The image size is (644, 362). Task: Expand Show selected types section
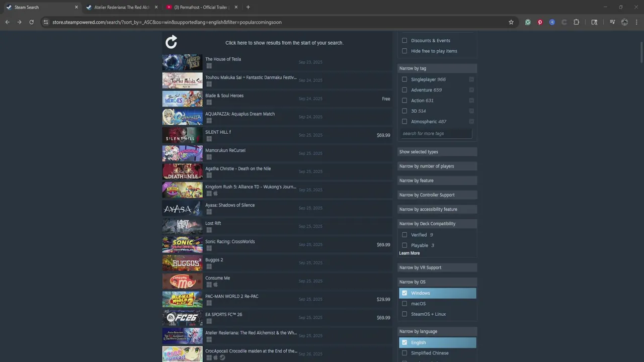tap(437, 152)
